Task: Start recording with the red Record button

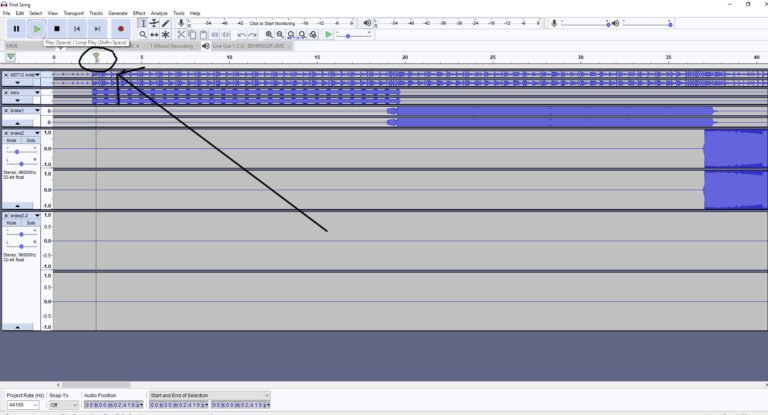Action: click(120, 29)
